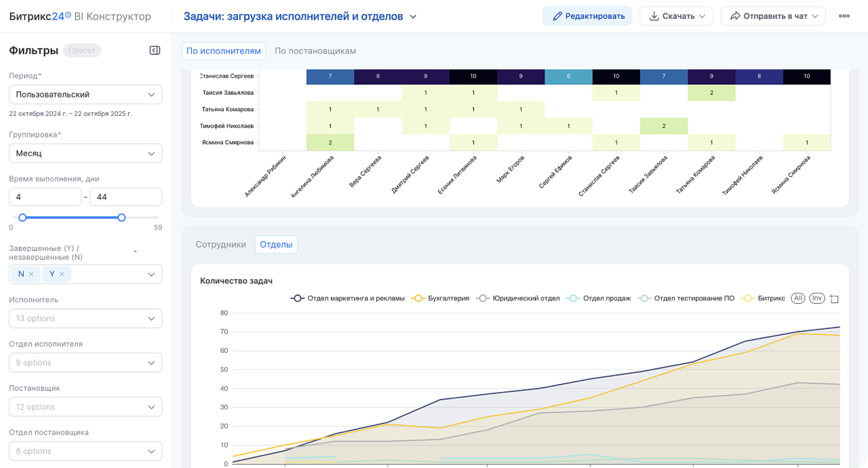868x468 pixels.
Task: Click the right handle of duration slider
Action: 122,218
